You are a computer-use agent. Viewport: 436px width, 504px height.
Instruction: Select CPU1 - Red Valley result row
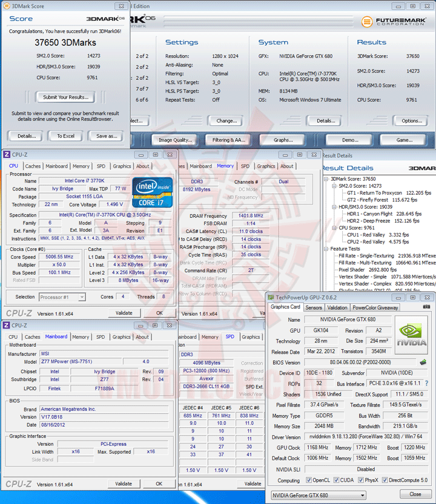[x=377, y=235]
